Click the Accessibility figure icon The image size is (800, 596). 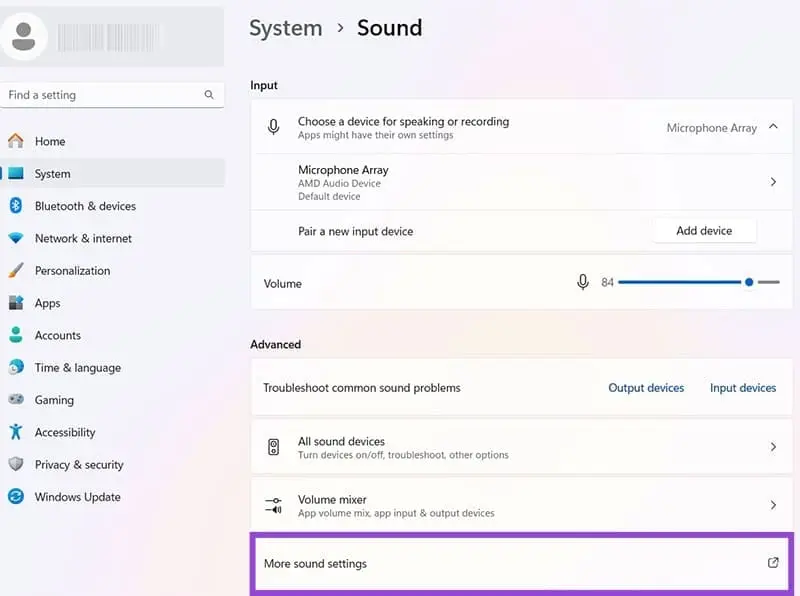[x=16, y=432]
